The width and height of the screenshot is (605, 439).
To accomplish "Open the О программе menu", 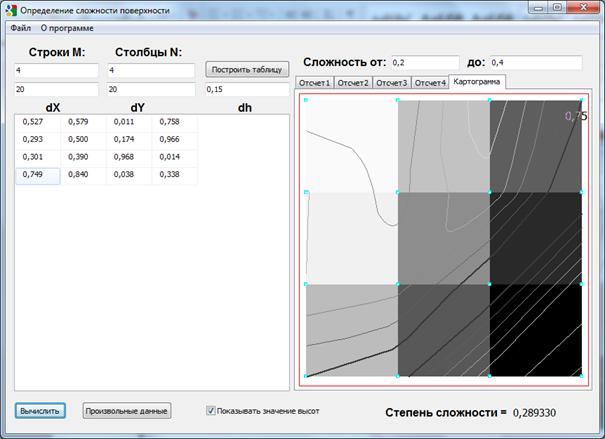I will (x=67, y=28).
